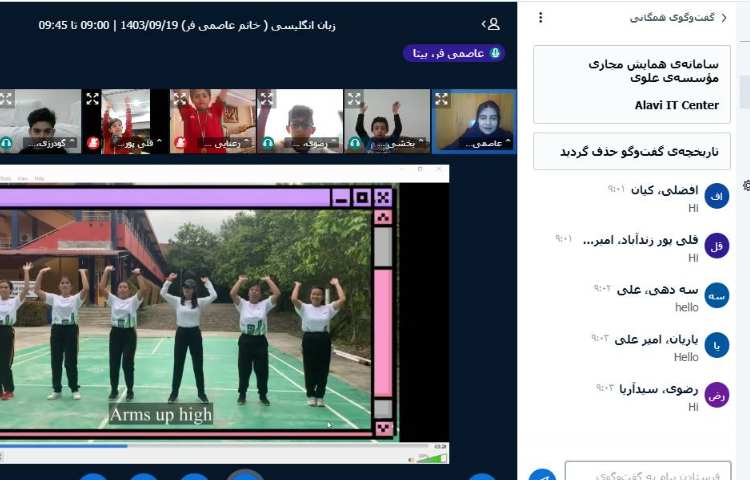Click the blue send message button
The height and width of the screenshot is (480, 750).
click(542, 475)
